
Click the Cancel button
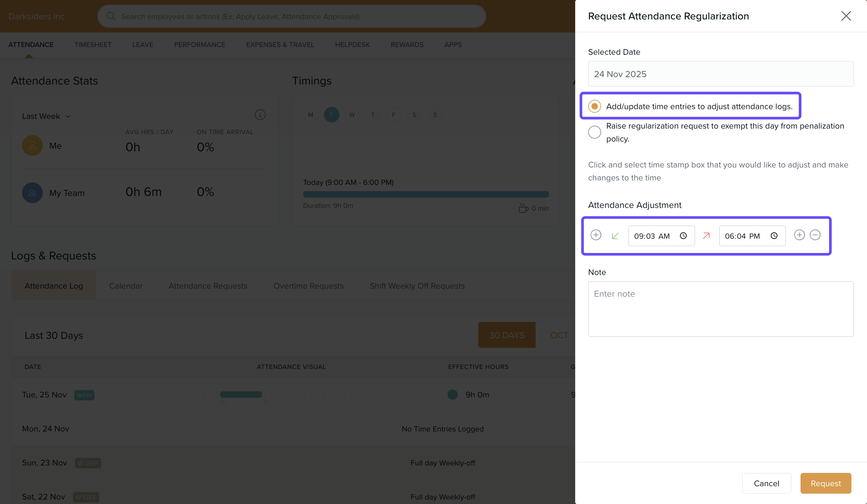(766, 483)
